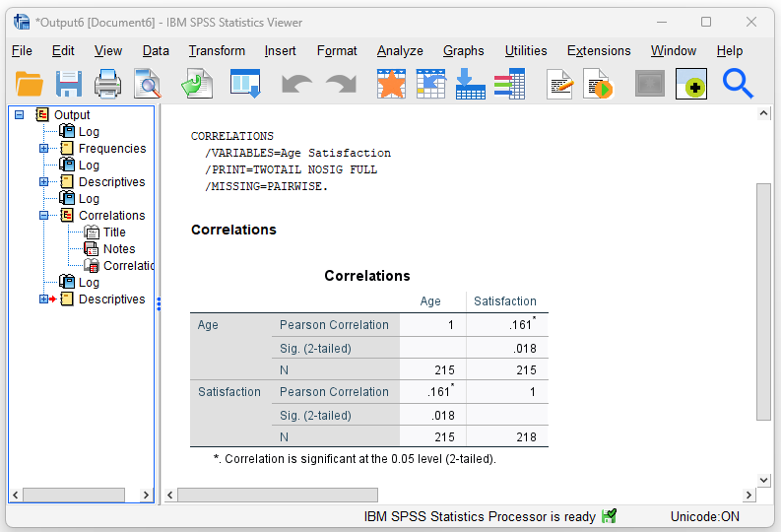Click the 'Unicode:ON' status text
This screenshot has width=781, height=532.
(705, 516)
